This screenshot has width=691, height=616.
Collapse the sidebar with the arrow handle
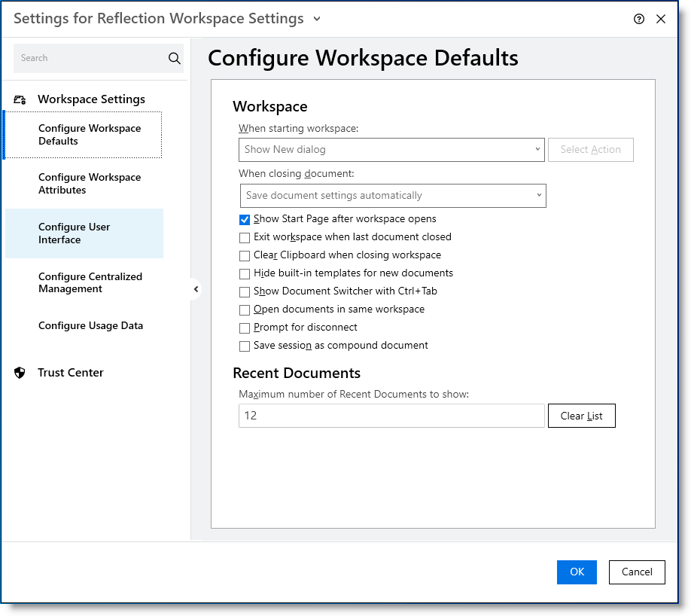(x=196, y=289)
